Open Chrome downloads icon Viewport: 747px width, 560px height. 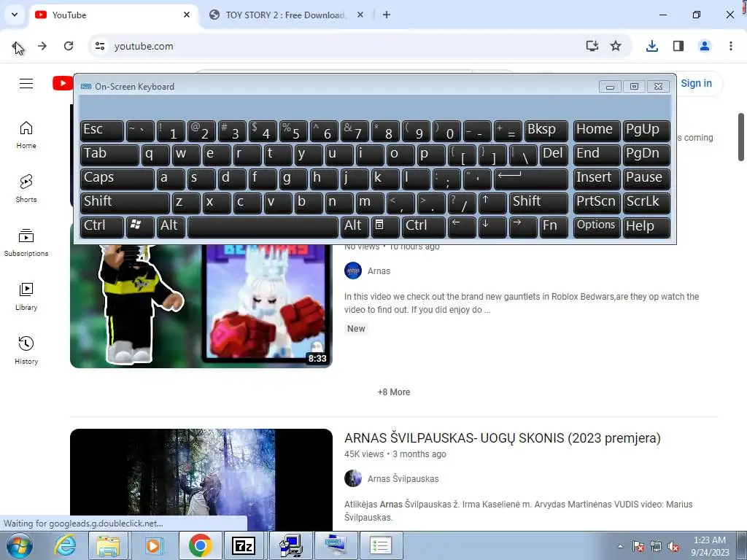pos(651,46)
